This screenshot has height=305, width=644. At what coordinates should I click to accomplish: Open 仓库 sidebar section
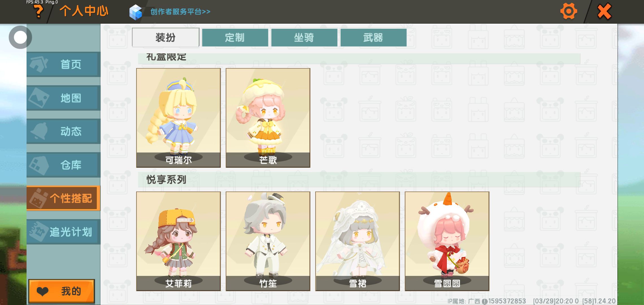click(64, 165)
